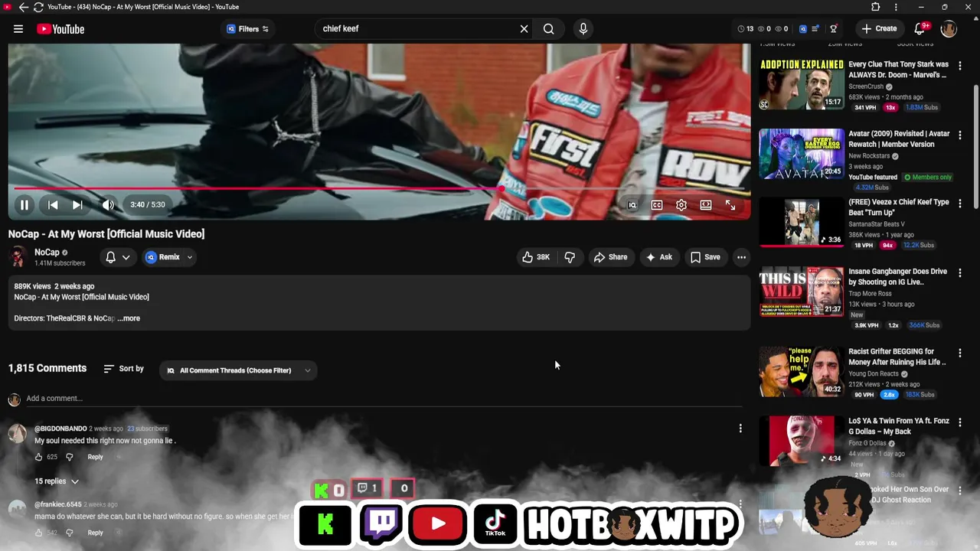Dislike the video
This screenshot has height=551, width=980.
tap(570, 257)
